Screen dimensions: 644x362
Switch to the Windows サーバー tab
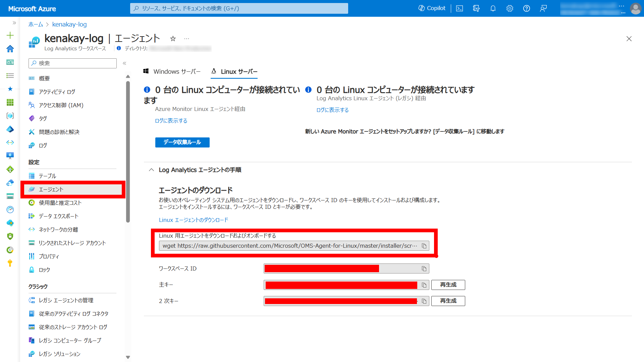click(172, 71)
